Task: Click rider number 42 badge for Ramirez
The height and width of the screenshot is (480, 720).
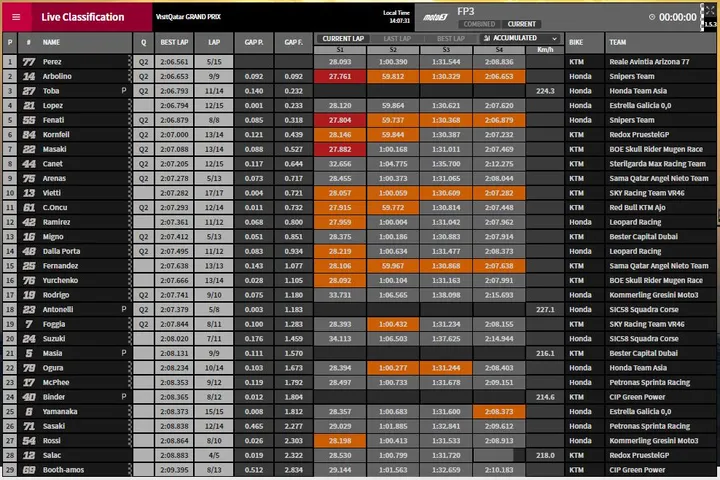Action: click(x=28, y=222)
